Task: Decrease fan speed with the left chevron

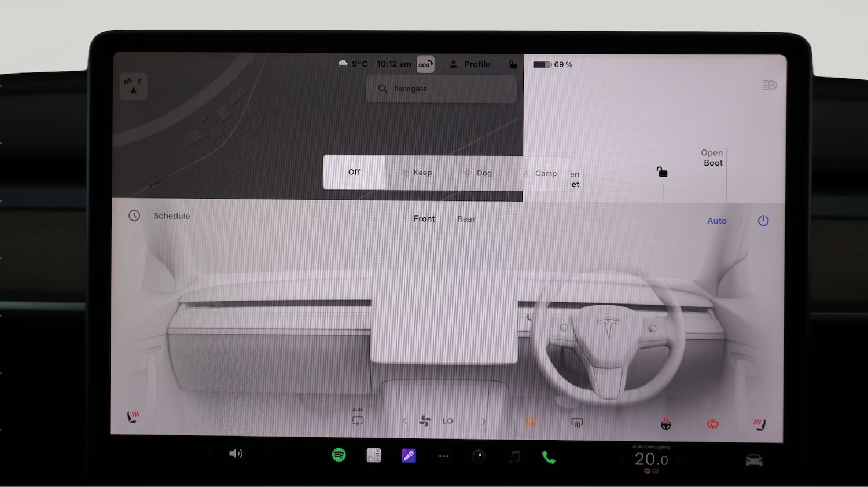Action: pos(404,421)
